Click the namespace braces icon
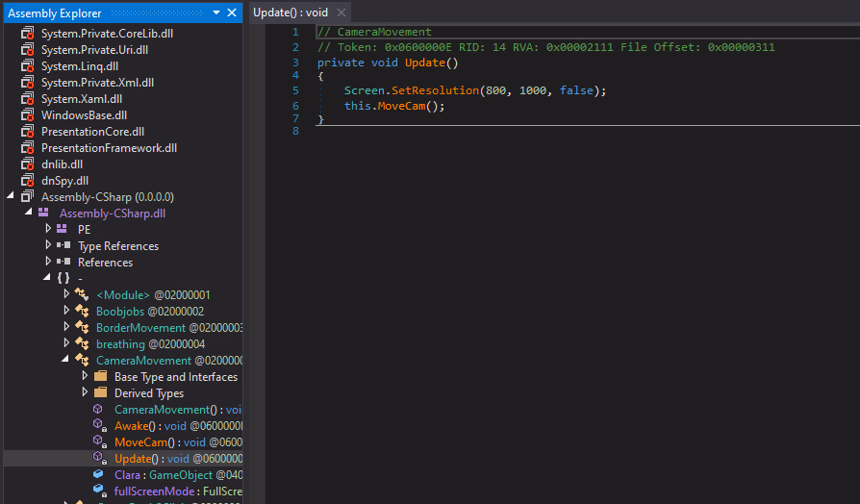Viewport: 860px width, 504px height. click(x=63, y=278)
